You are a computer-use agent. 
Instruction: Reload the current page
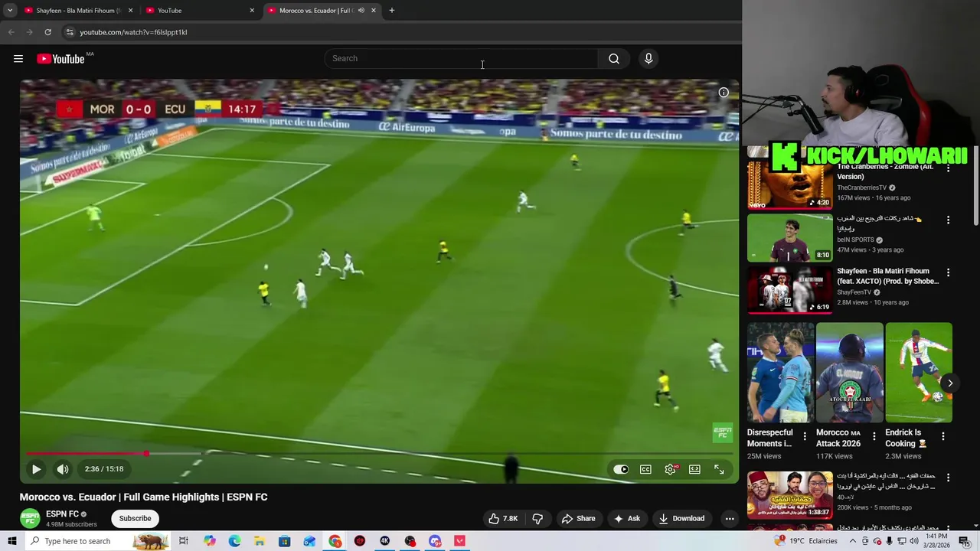point(47,32)
